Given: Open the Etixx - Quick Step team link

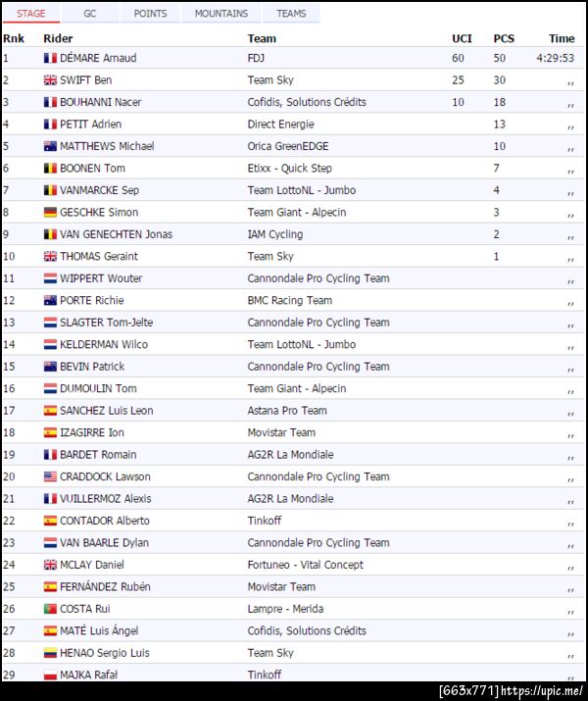Looking at the screenshot, I should pos(289,169).
